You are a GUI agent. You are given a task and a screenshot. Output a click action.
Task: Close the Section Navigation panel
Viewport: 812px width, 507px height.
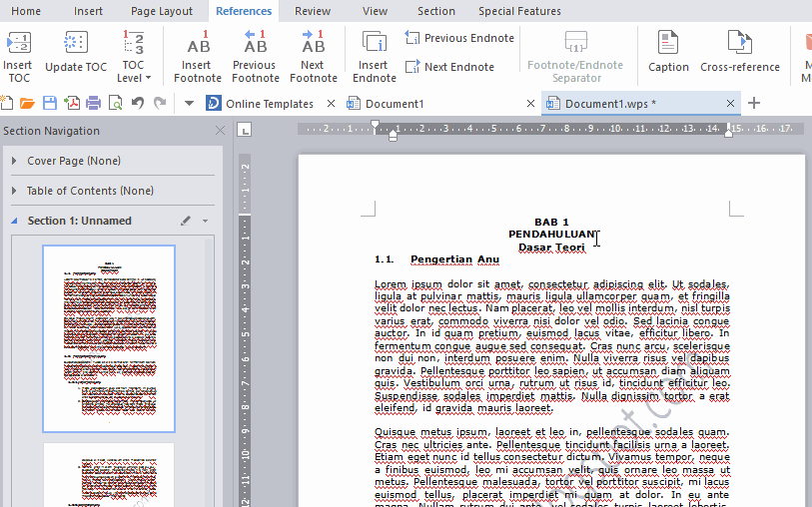(x=220, y=131)
